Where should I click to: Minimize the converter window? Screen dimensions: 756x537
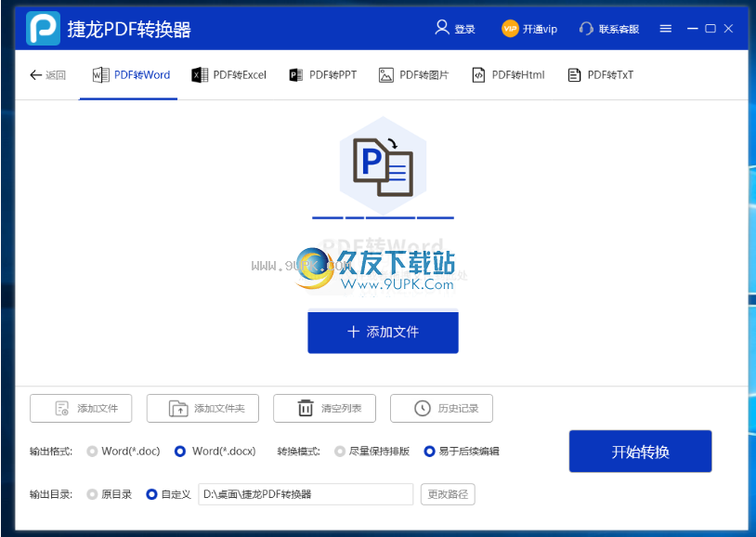[692, 29]
